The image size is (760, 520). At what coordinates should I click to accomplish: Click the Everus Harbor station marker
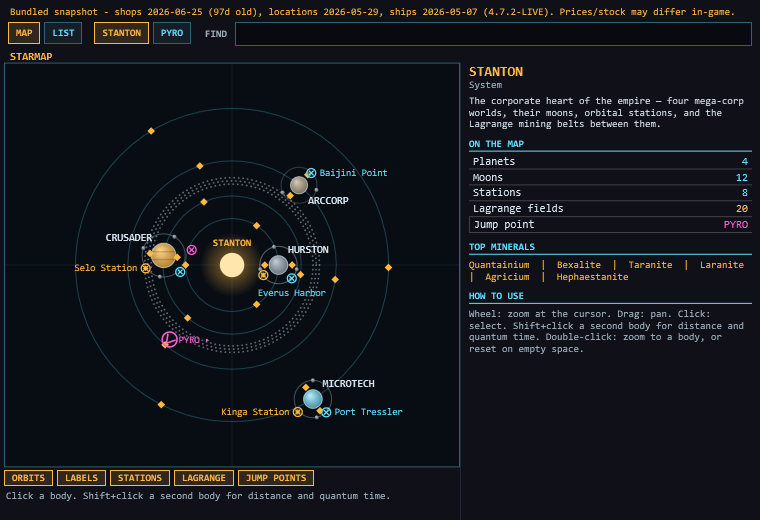[x=291, y=278]
